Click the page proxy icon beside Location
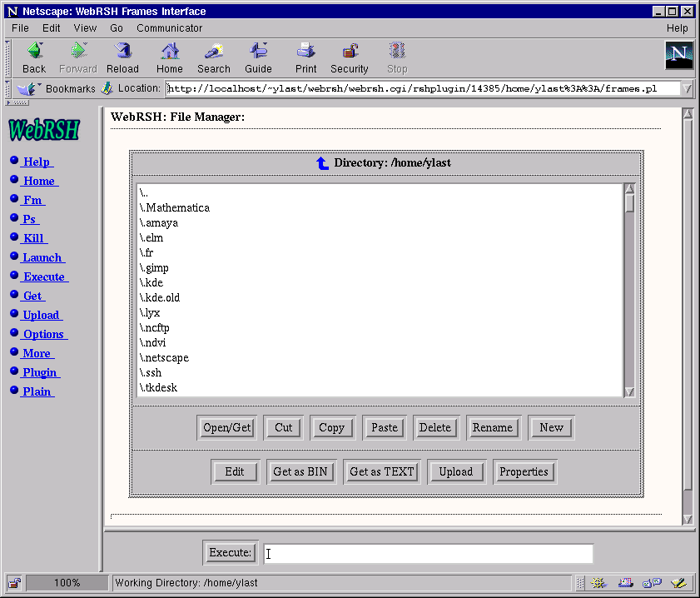This screenshot has height=598, width=700. (107, 88)
